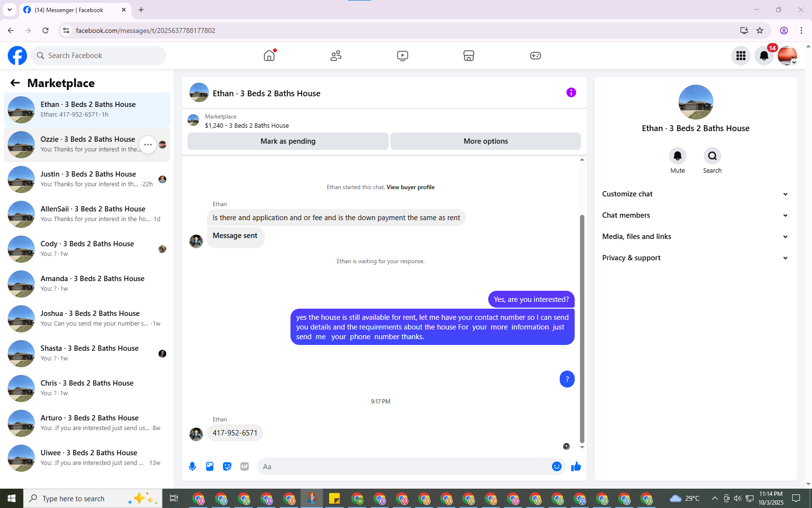The image size is (812, 508).
Task: Open AllenSaii conversation in chat list
Action: point(87,214)
